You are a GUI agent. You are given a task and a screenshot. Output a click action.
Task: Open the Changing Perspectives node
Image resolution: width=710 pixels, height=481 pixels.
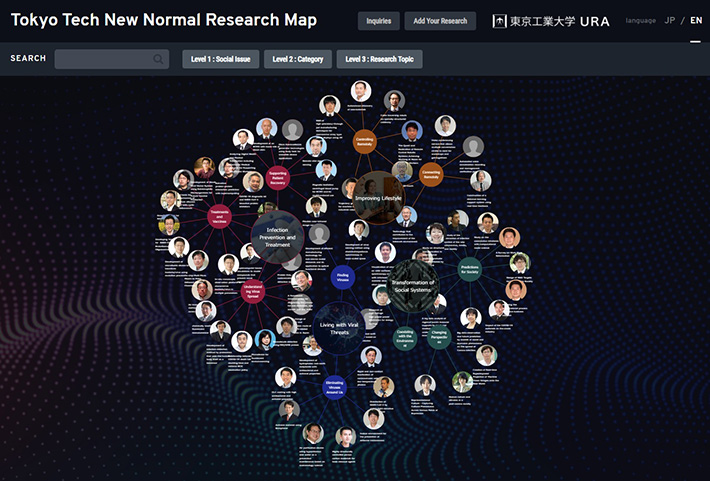439,337
